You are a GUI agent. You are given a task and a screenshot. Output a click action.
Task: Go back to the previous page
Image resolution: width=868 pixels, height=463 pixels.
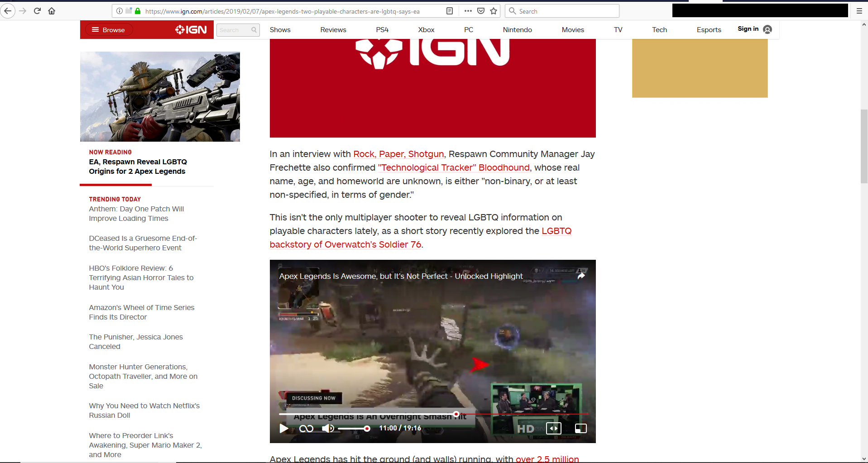[x=8, y=11]
